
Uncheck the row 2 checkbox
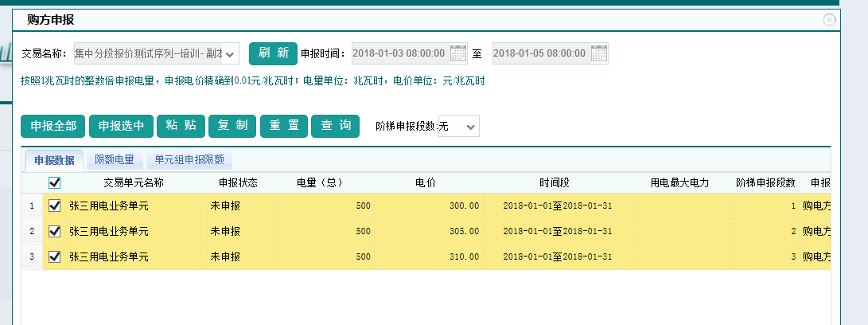55,231
